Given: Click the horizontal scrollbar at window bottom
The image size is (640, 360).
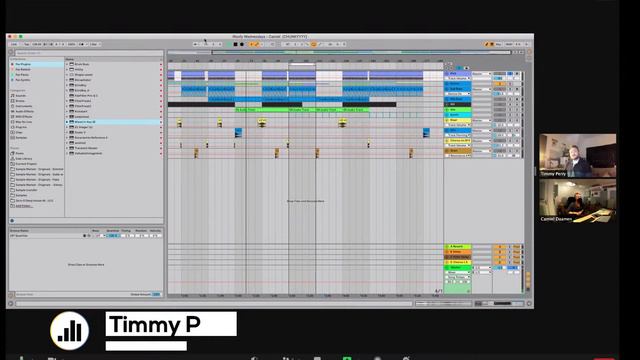Looking at the screenshot, I should click(x=213, y=304).
